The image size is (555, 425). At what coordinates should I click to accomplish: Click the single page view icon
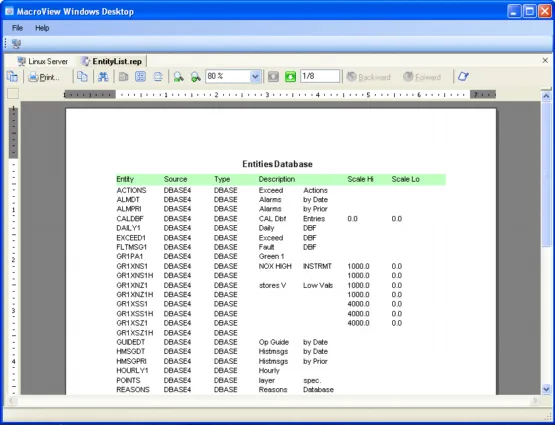coord(123,76)
